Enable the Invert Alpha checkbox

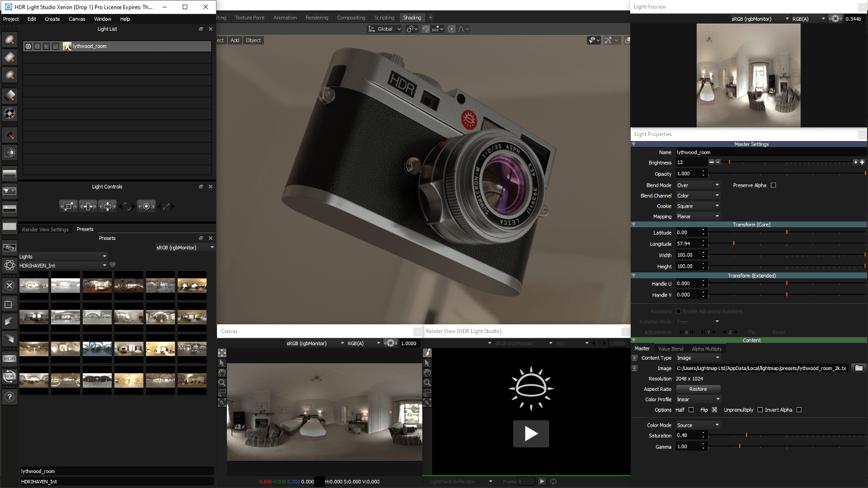pyautogui.click(x=799, y=410)
